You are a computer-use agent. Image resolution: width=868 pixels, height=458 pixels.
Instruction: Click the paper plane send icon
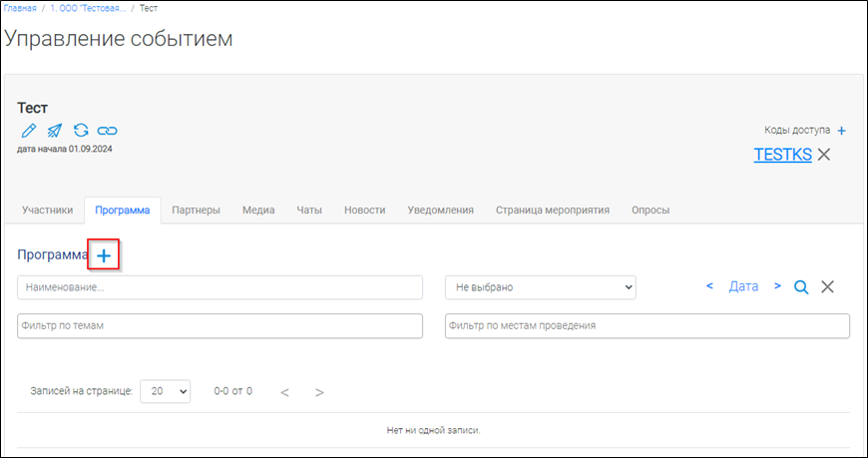[55, 131]
